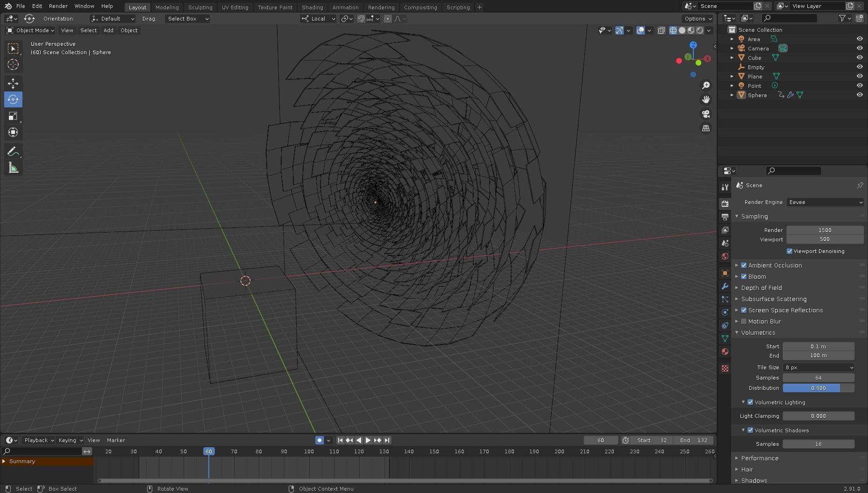
Task: Click the pan hand viewport icon
Action: [706, 99]
